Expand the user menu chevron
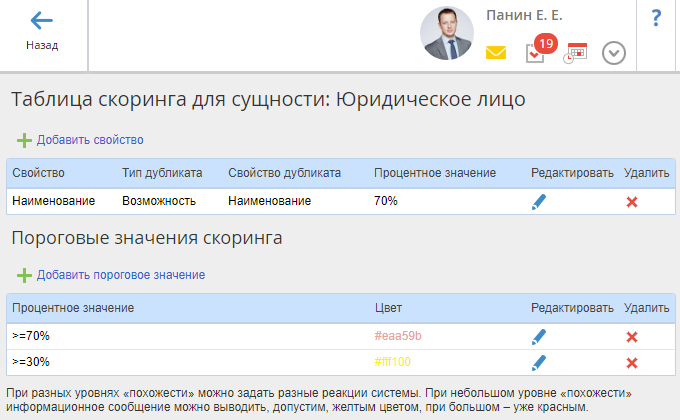Viewport: 680px width, 420px height. pos(614,53)
